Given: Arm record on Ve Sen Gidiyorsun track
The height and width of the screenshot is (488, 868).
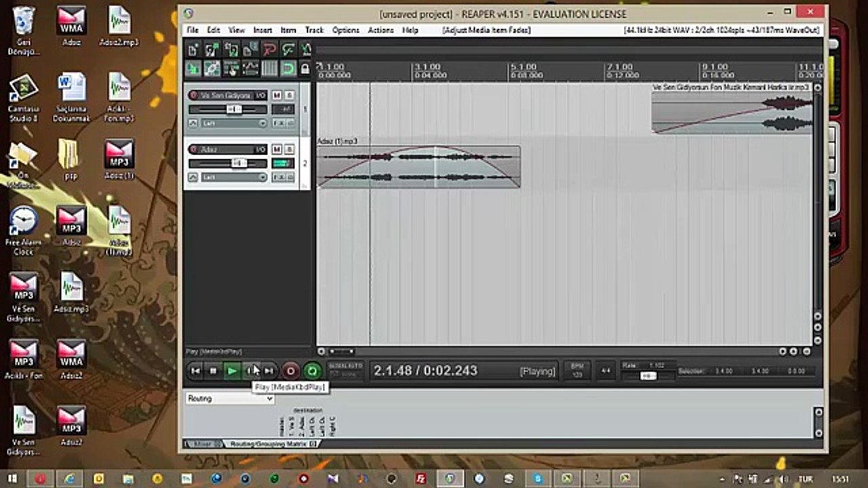Looking at the screenshot, I should click(193, 96).
